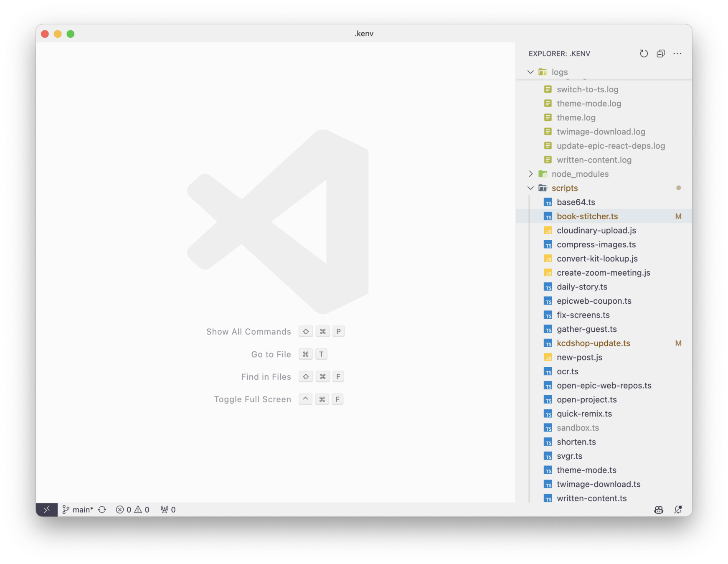Click the Show All Commands hint

pos(249,332)
